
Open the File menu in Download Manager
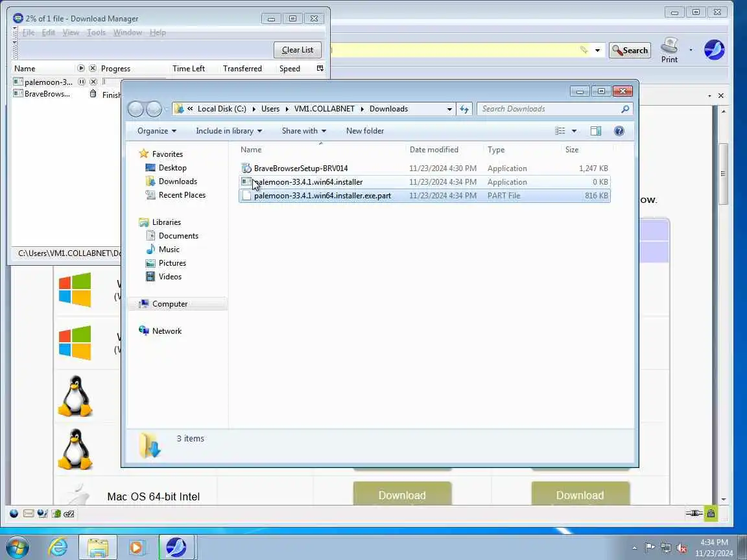29,32
